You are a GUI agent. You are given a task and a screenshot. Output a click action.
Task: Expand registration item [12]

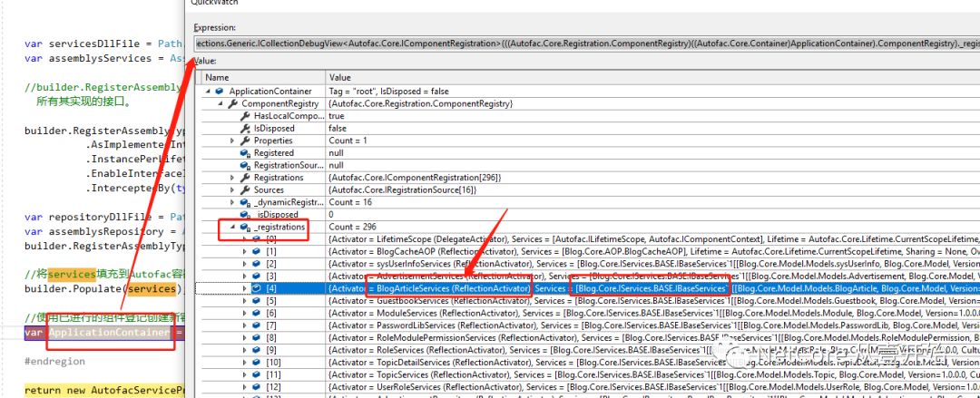click(x=245, y=387)
